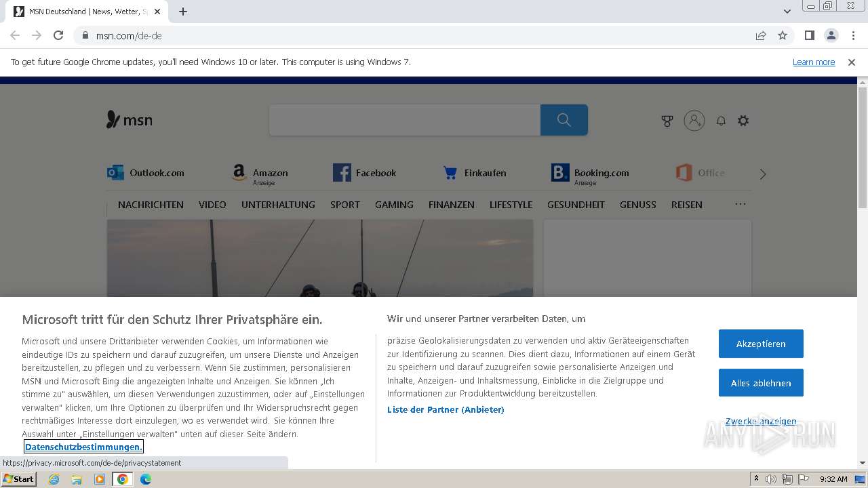This screenshot has height=488, width=868.
Task: Go to the NACHRICHTEN section
Action: [x=151, y=205]
